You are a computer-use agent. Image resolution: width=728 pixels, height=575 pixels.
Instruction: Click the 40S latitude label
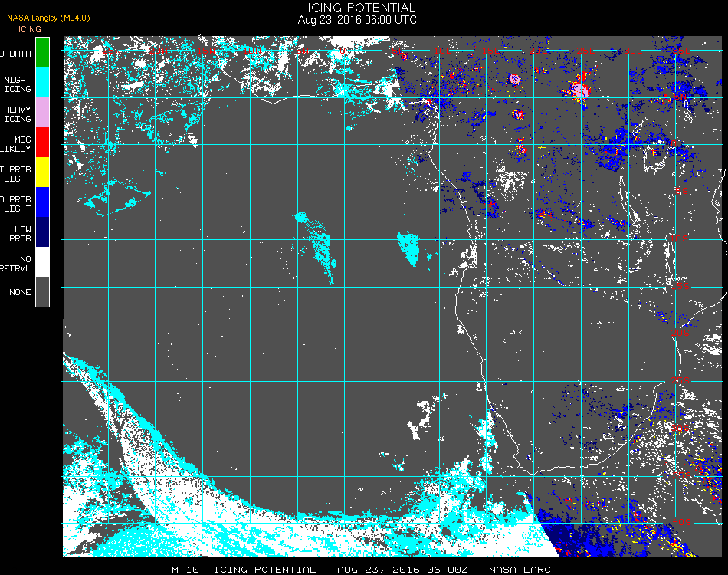coord(681,523)
